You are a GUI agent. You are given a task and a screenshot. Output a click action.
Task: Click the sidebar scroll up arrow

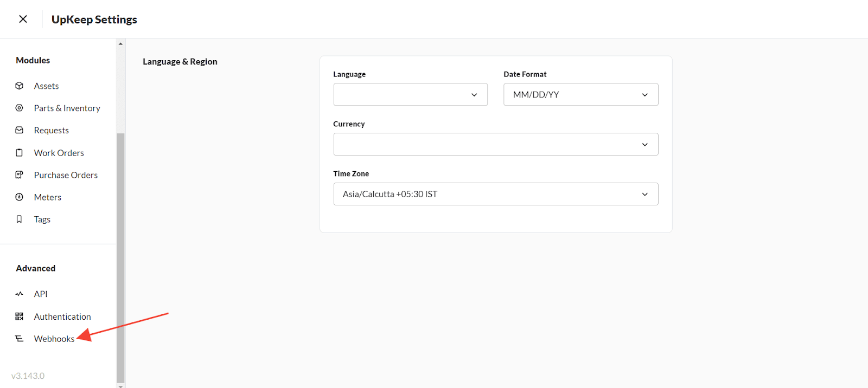click(x=120, y=43)
